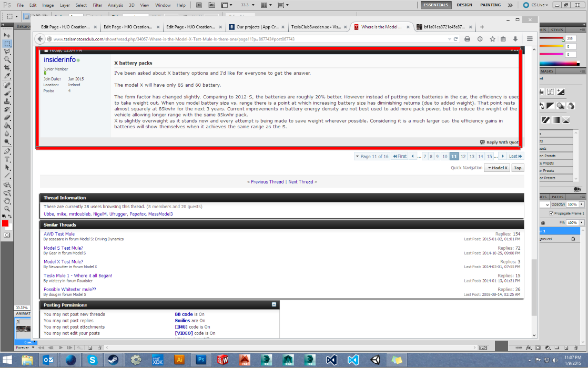
Task: Open insiderinfo user profile link
Action: point(59,59)
